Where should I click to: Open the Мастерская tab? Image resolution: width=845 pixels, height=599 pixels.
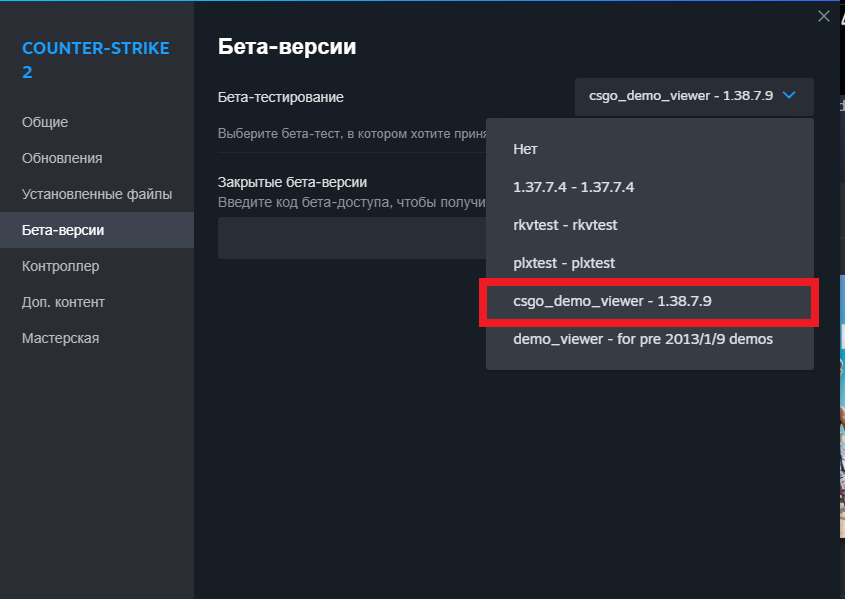pos(97,338)
